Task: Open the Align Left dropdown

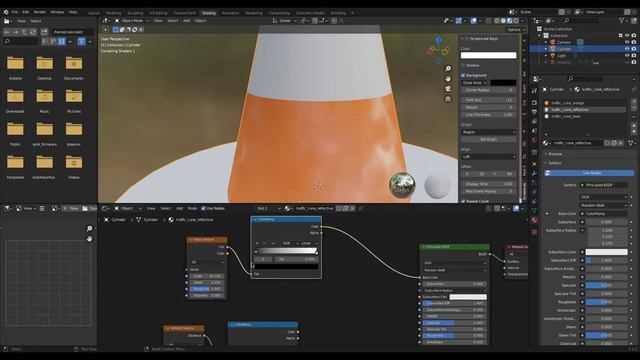Action: click(489, 157)
